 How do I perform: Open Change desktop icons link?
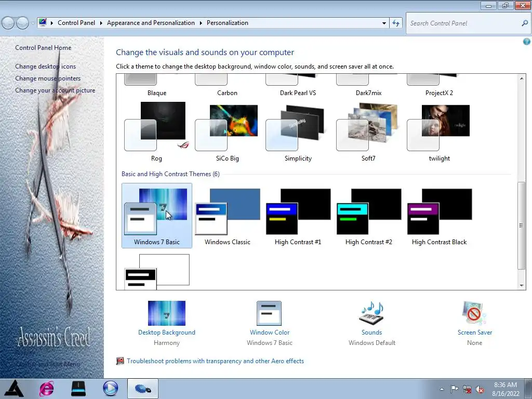[x=46, y=66]
